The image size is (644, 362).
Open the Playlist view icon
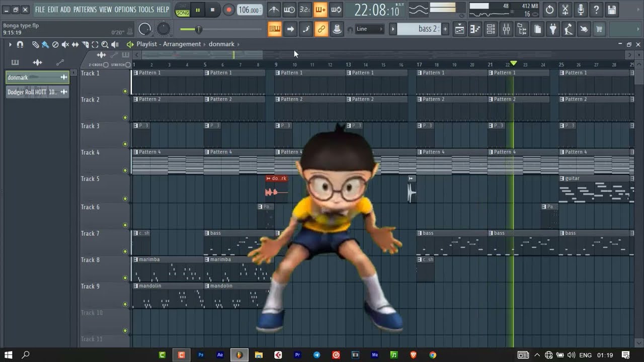(459, 29)
